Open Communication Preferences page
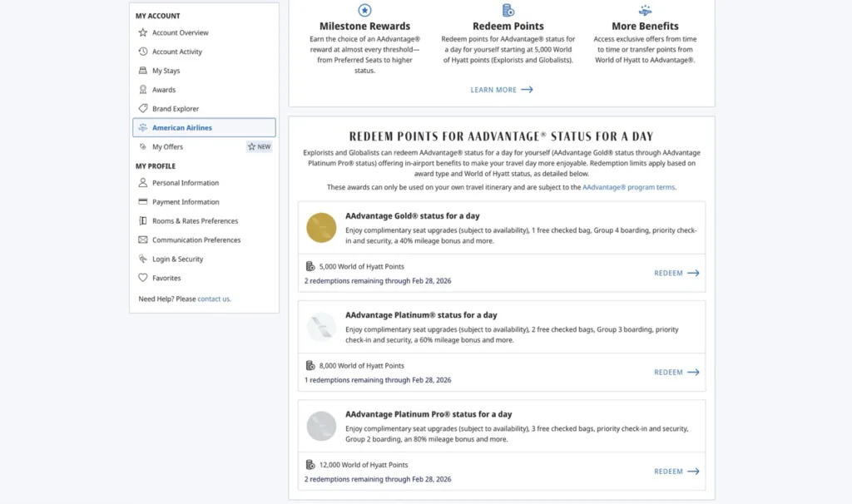 point(196,240)
